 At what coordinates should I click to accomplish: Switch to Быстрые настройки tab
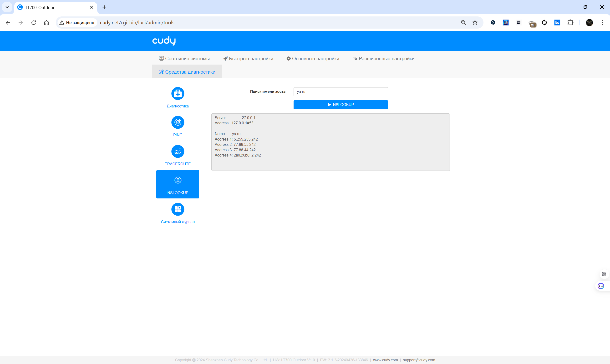(248, 59)
